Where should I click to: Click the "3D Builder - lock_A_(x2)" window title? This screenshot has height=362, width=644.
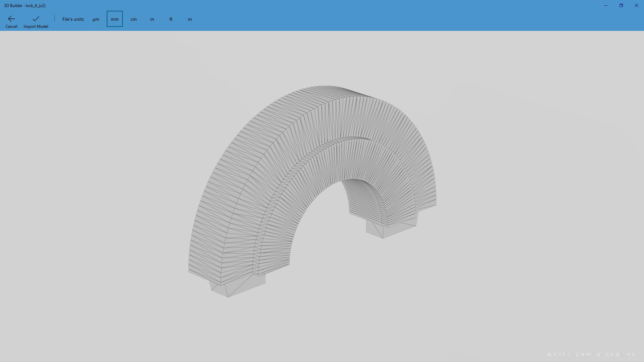tap(25, 6)
